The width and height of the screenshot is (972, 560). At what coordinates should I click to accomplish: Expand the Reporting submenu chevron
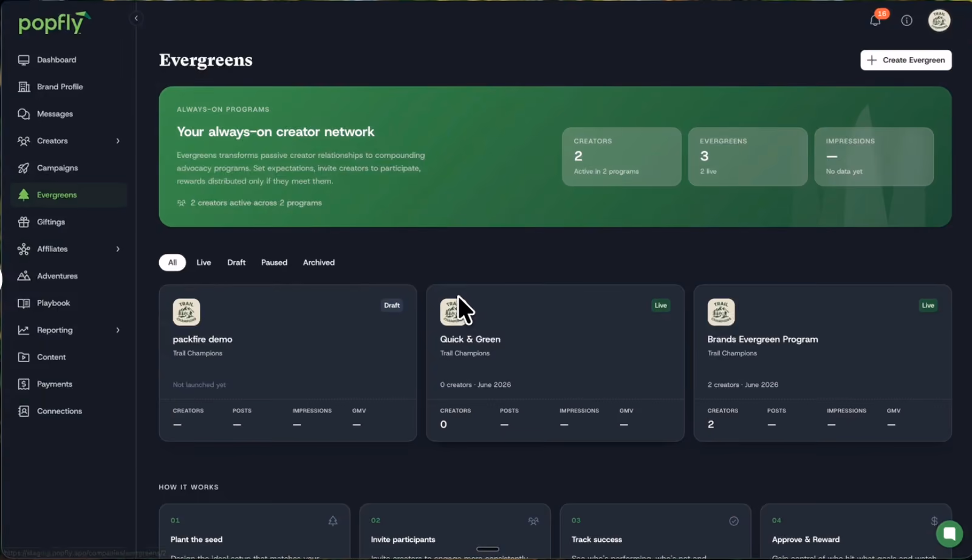(118, 330)
